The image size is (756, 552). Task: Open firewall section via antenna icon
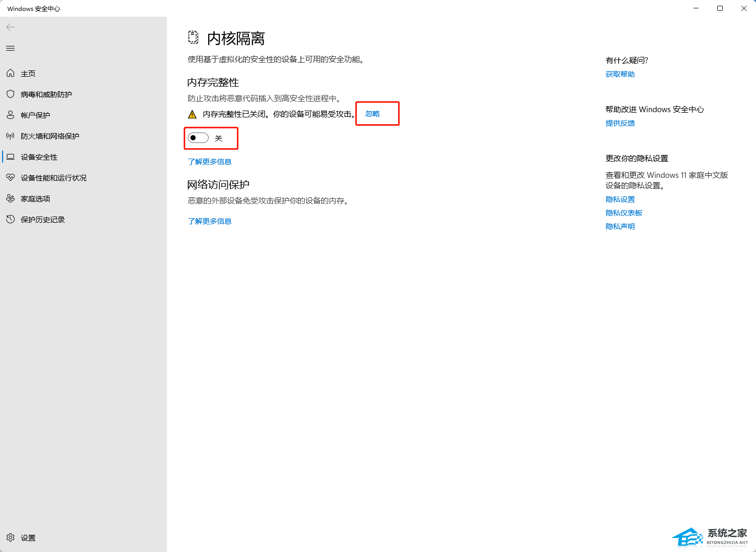click(x=10, y=136)
